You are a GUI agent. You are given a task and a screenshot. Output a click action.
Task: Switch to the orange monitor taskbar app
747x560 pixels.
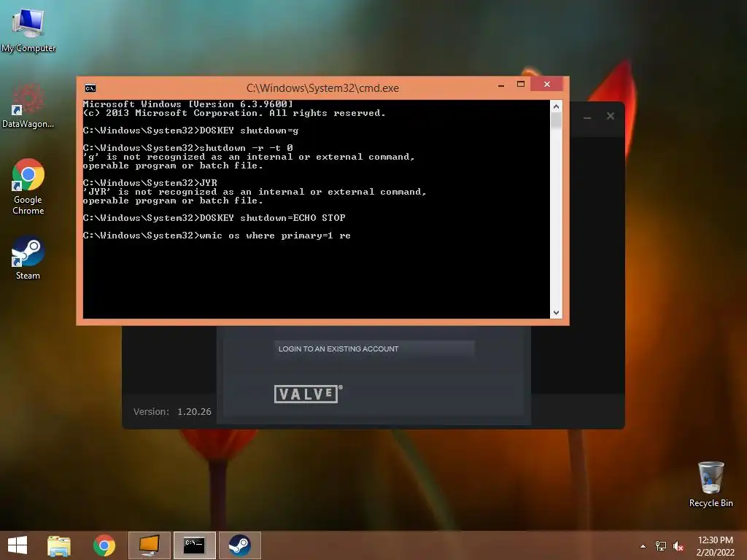coord(149,545)
